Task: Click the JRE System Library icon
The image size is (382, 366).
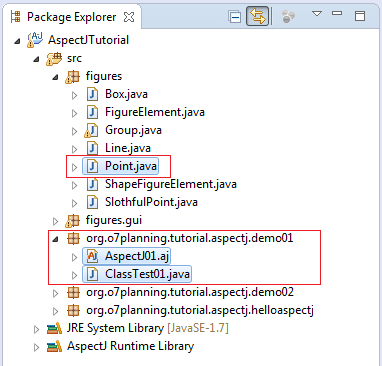Action: tap(54, 329)
